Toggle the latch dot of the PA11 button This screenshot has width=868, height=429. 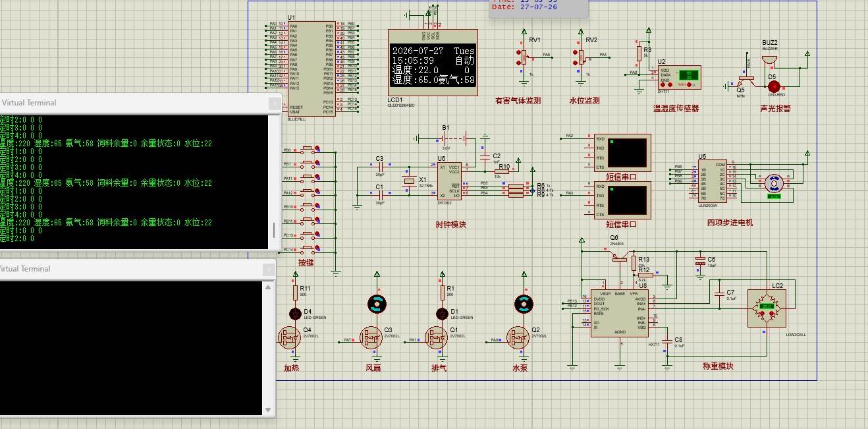(x=318, y=176)
